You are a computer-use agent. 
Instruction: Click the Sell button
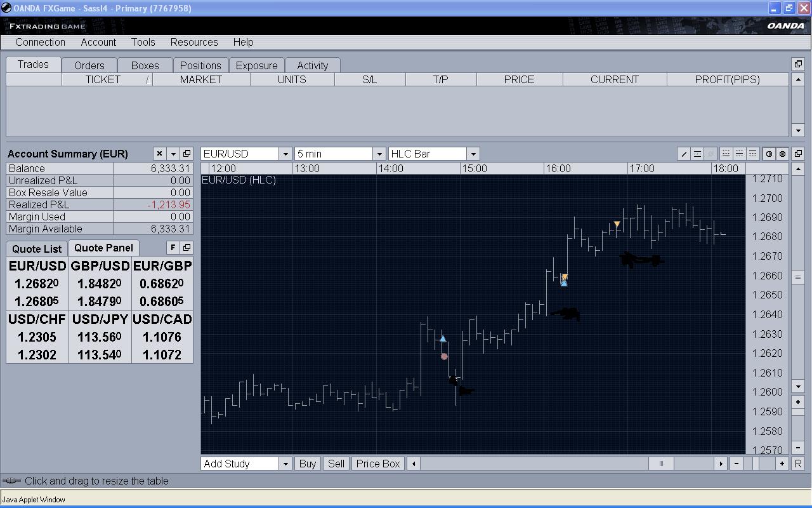click(336, 464)
